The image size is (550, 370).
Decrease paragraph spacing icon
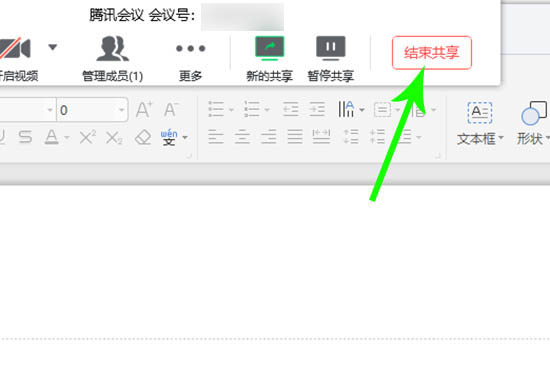377,137
